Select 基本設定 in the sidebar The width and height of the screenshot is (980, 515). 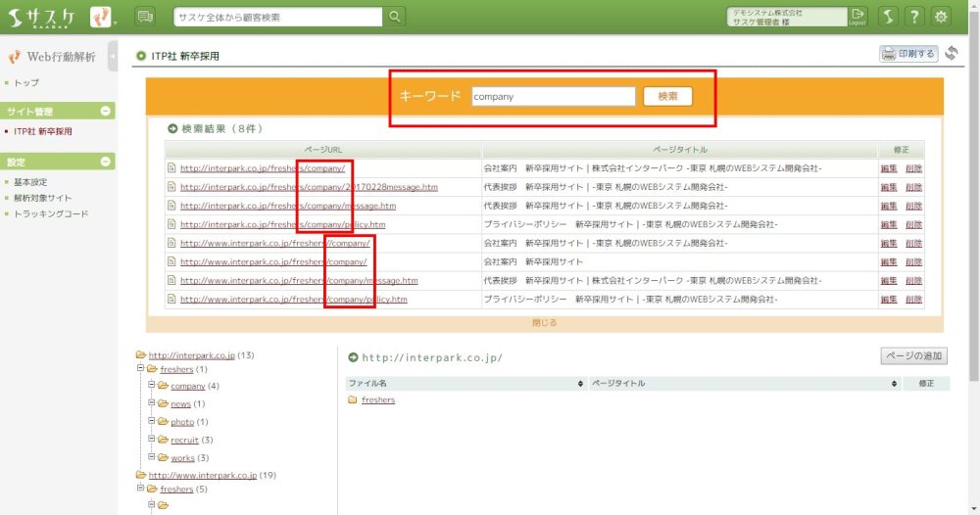(30, 182)
